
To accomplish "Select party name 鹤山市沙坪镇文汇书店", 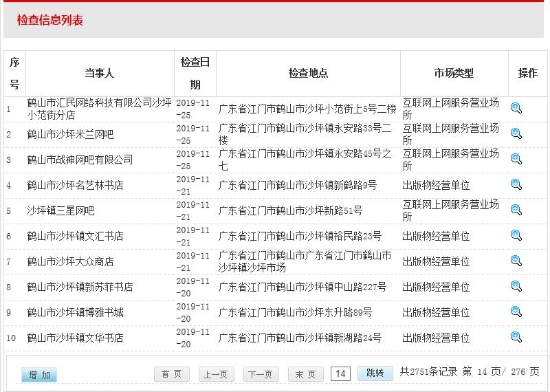I will [75, 236].
